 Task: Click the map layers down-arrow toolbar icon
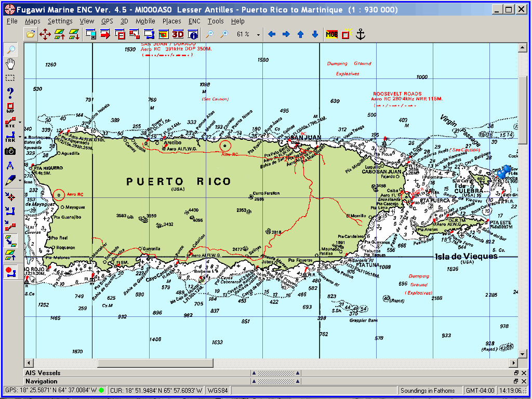point(74,34)
